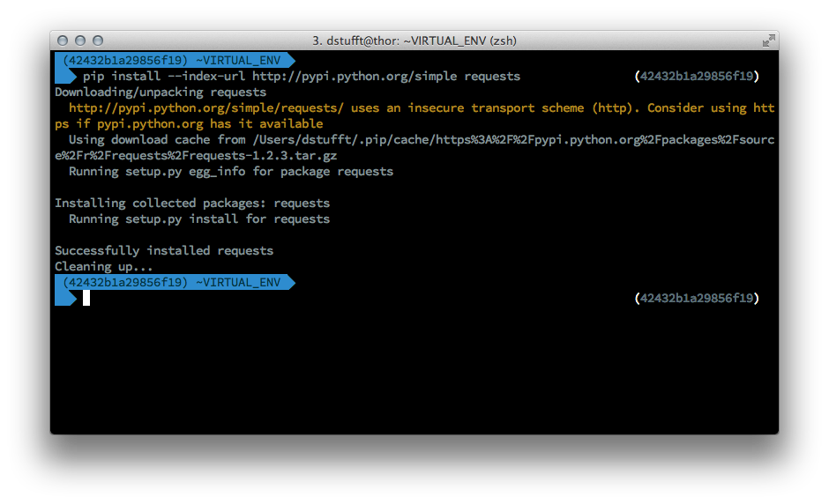Click 'Cleaning up...' line
Viewport: 829px width, 504px height.
[x=104, y=266]
